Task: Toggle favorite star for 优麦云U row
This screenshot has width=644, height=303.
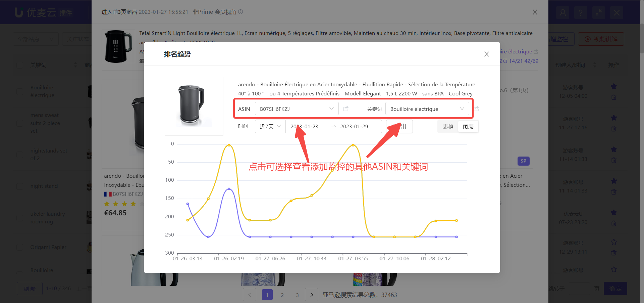Action: [614, 213]
